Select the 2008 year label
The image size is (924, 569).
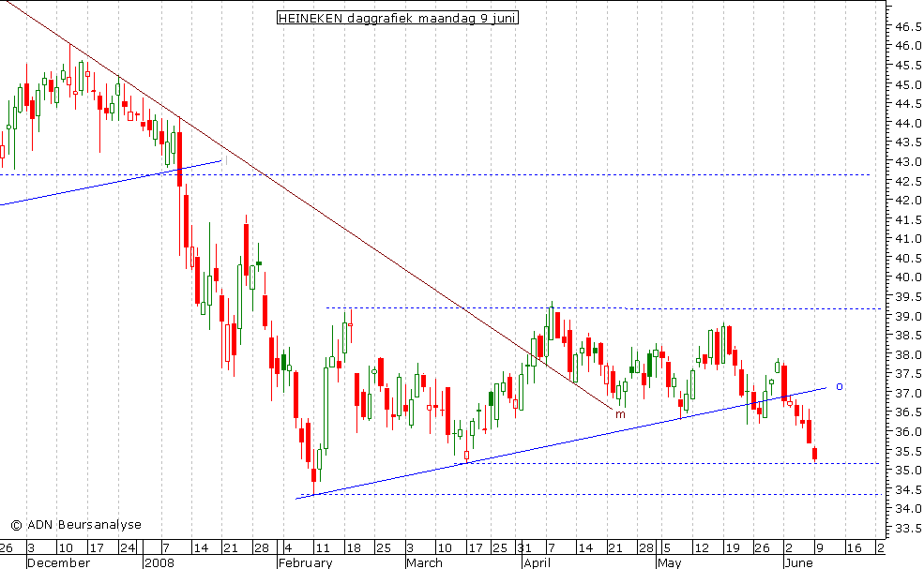point(159,562)
